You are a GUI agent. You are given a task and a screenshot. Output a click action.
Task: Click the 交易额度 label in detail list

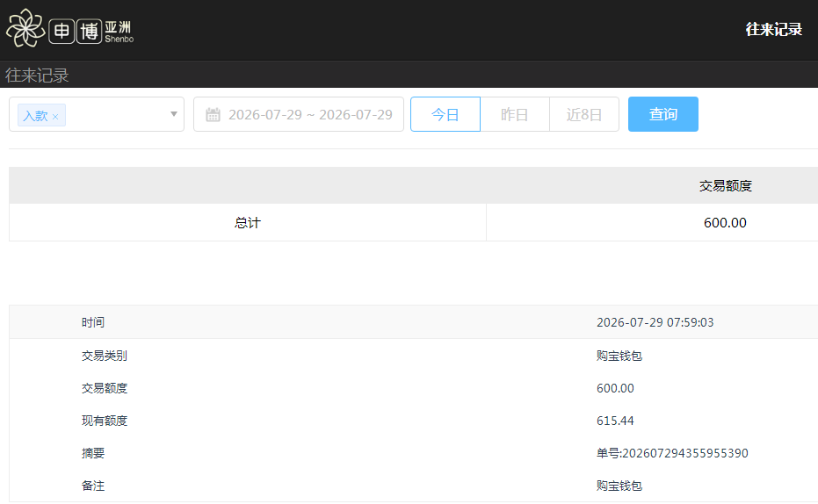105,388
